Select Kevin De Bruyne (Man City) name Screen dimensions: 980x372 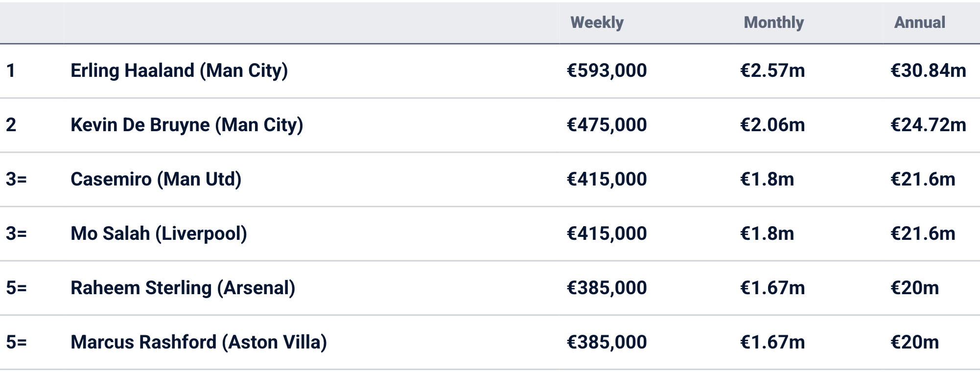pos(187,125)
